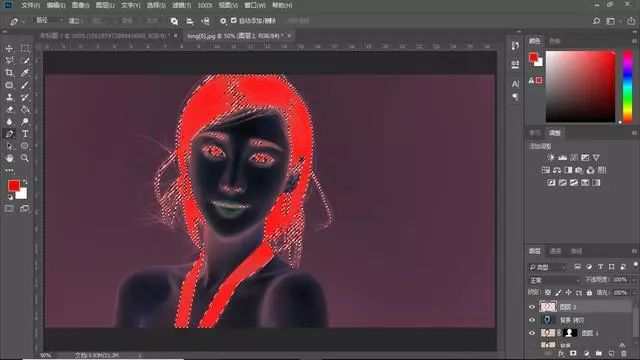Viewport: 640px width, 360px height.
Task: Open the 图像 menu
Action: (x=80, y=5)
